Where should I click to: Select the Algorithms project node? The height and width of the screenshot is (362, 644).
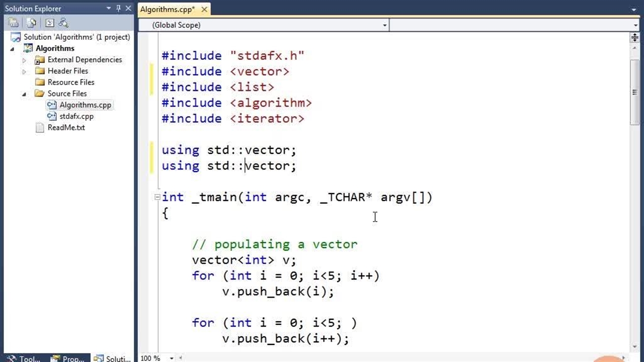click(55, 48)
